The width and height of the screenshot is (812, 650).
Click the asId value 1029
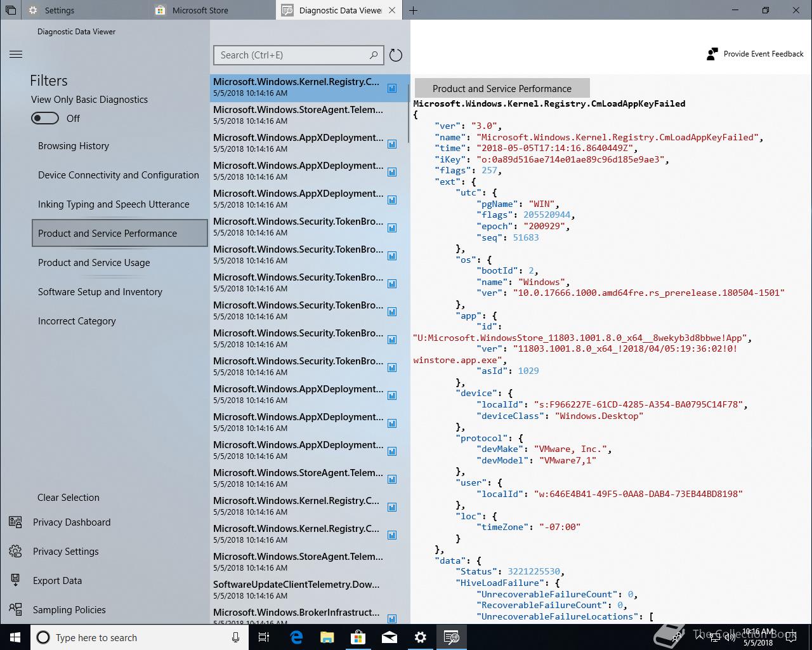[x=528, y=371]
